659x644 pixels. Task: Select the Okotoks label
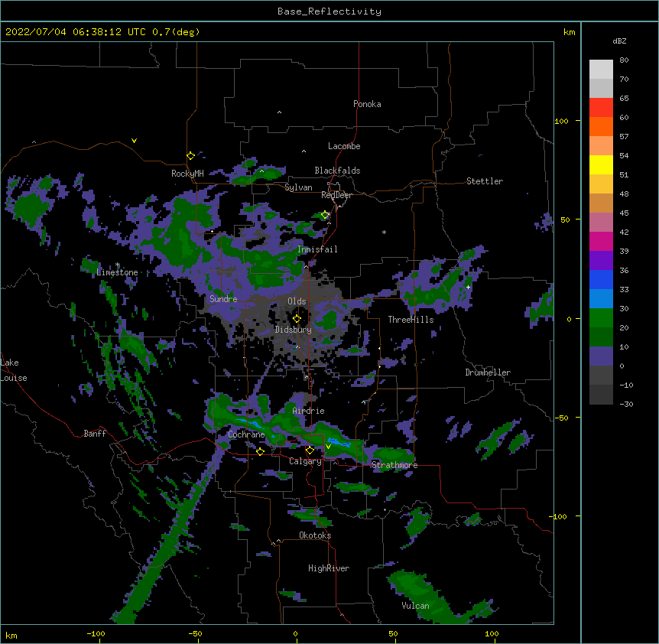(315, 535)
